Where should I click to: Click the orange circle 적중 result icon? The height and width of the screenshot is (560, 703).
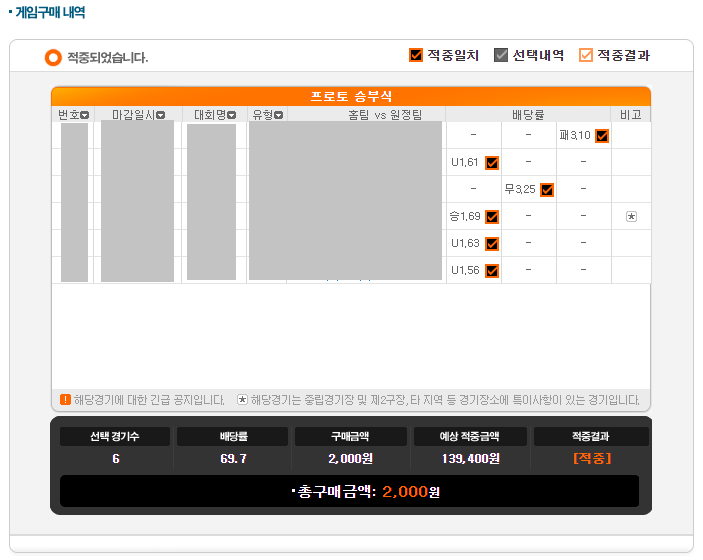point(53,58)
